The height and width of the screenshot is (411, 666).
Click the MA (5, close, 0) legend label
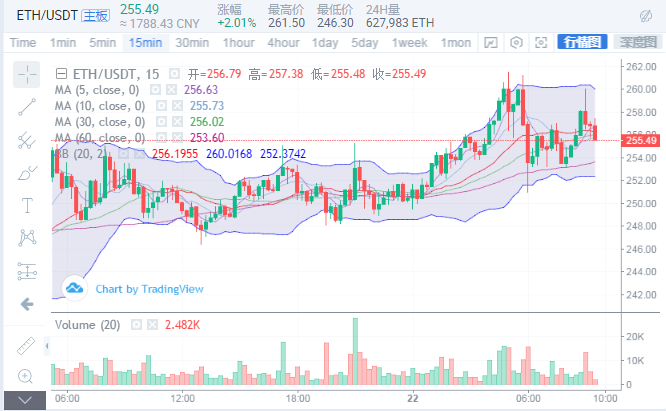click(x=97, y=90)
